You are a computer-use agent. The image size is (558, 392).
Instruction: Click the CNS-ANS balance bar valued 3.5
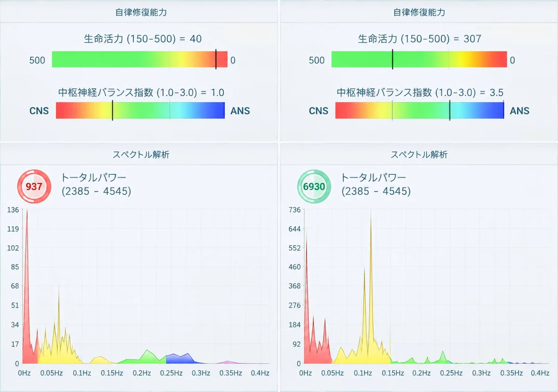(419, 111)
